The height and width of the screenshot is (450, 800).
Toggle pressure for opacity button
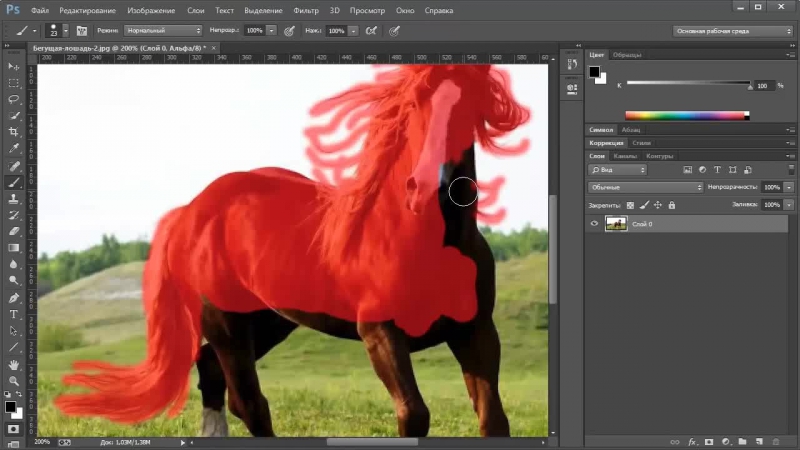[x=289, y=31]
